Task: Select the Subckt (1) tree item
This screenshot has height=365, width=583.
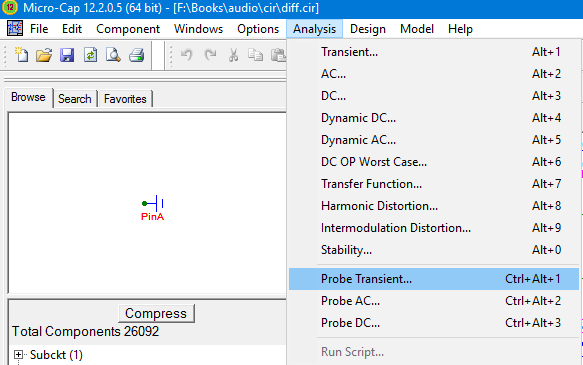Action: click(x=56, y=355)
